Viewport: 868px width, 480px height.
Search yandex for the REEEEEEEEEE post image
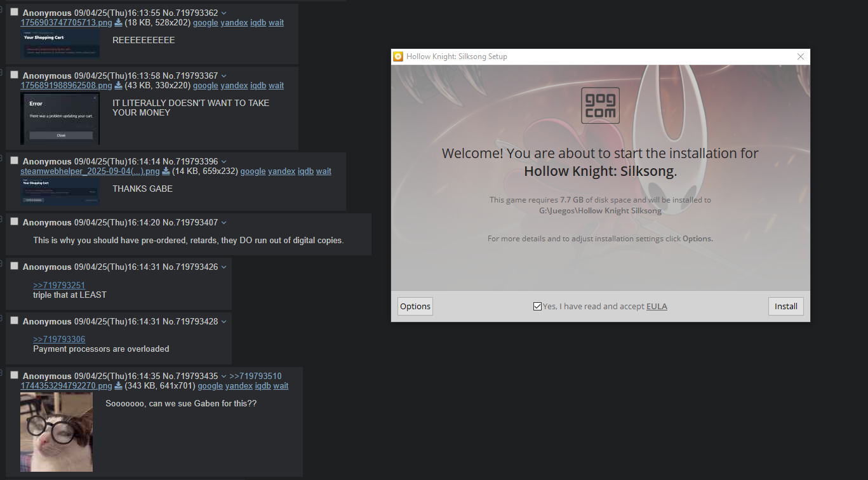click(x=234, y=23)
